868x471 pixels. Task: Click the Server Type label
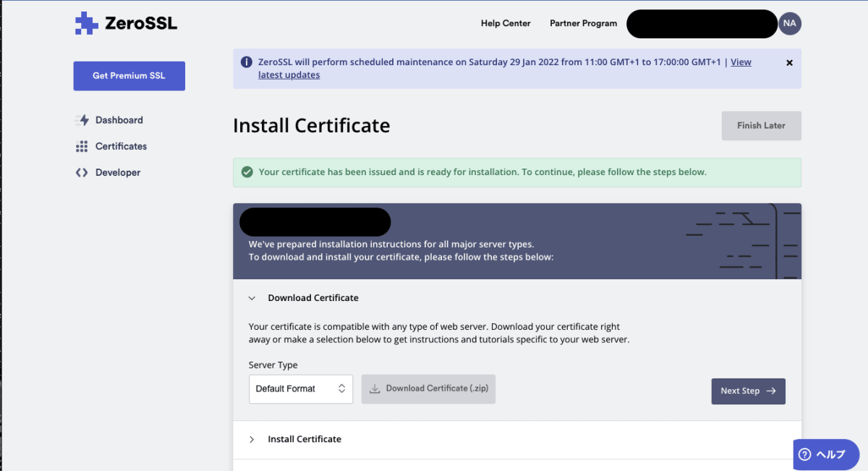273,365
